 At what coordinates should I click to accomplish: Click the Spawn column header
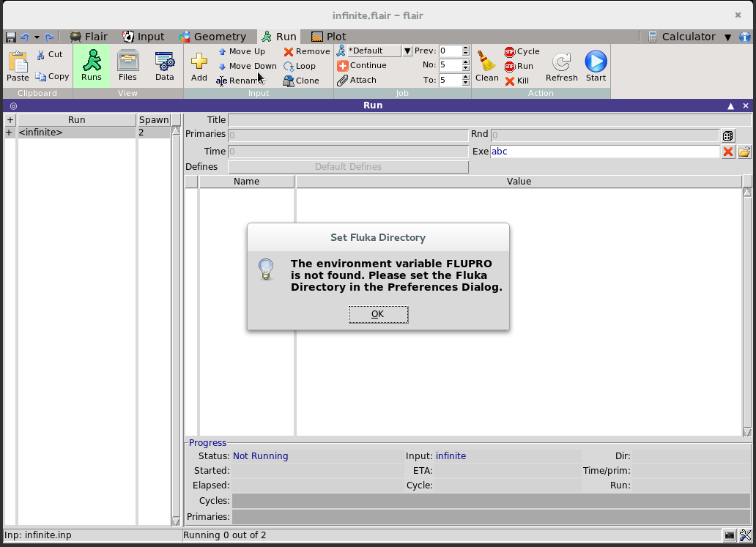point(155,120)
